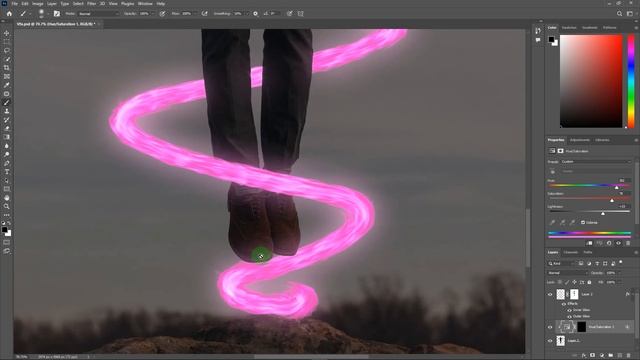
Task: Select the Brush tool in toolbox
Action: click(7, 102)
